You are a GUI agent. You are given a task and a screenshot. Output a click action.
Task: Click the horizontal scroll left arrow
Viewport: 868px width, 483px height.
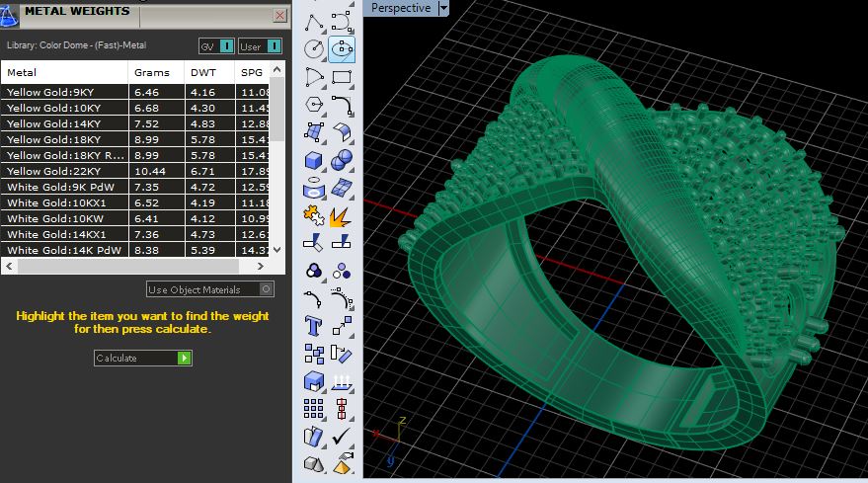[9, 267]
